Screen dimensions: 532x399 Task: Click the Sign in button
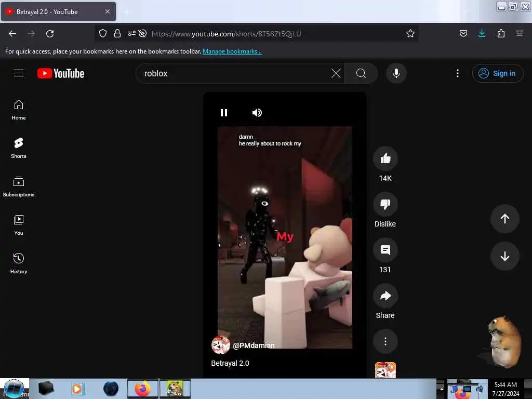[497, 73]
